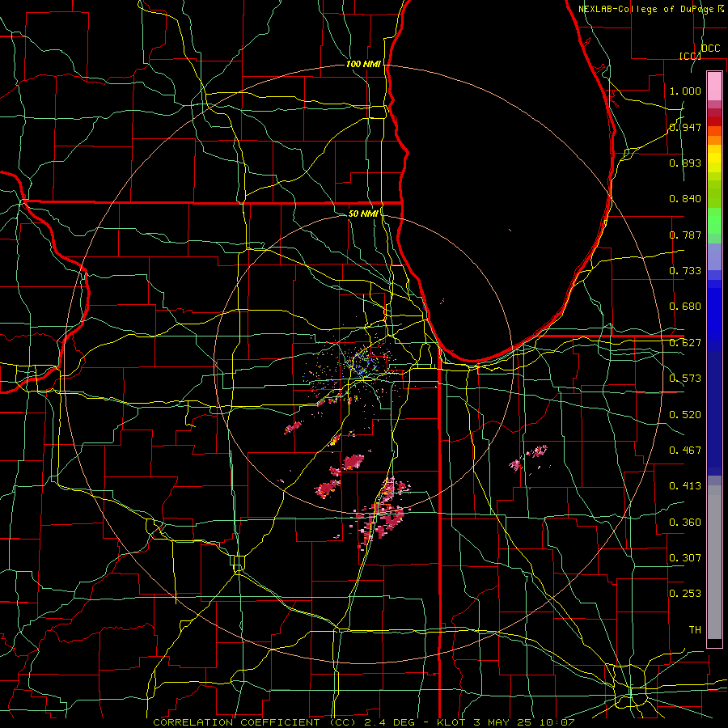Click the KLOT radar site identifier
The image size is (728, 728).
click(452, 722)
